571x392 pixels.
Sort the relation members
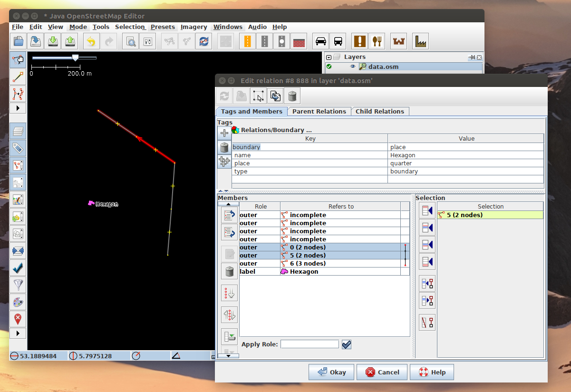[x=230, y=293]
